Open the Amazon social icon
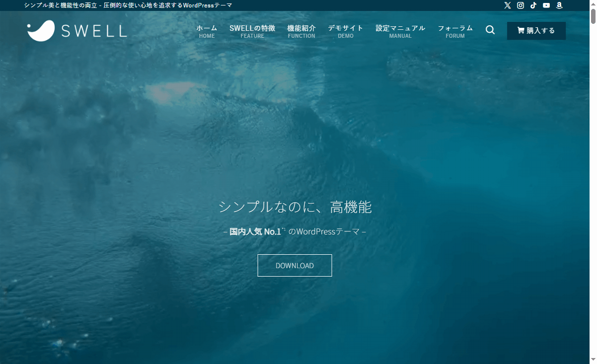This screenshot has width=597, height=364. click(x=559, y=5)
